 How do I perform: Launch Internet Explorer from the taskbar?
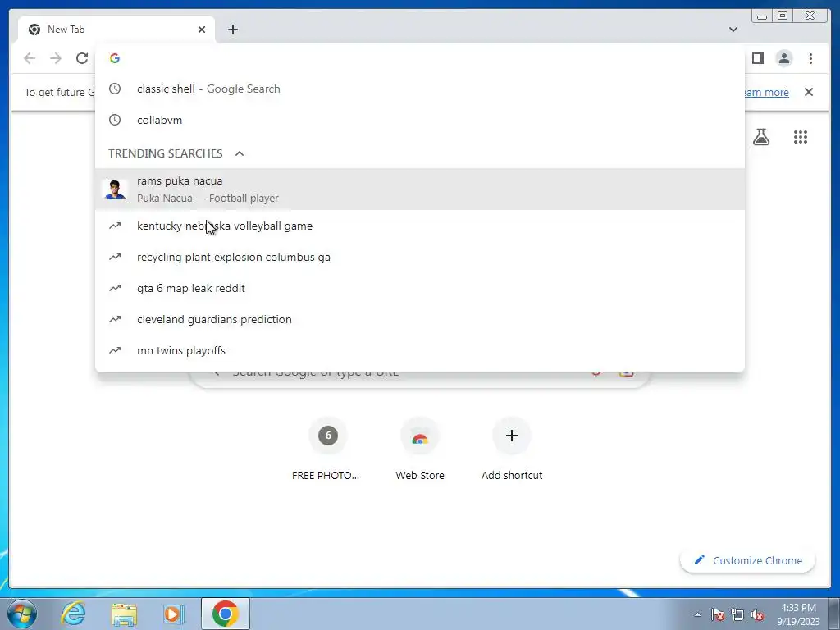coord(73,614)
